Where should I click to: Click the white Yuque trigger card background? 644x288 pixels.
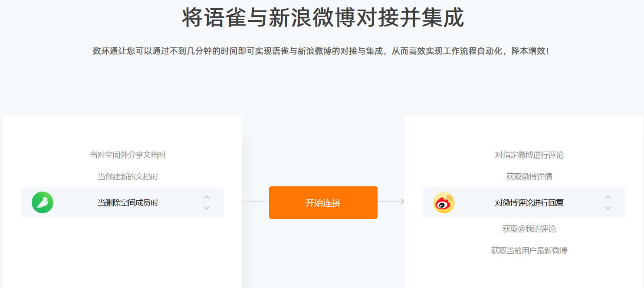122,252
